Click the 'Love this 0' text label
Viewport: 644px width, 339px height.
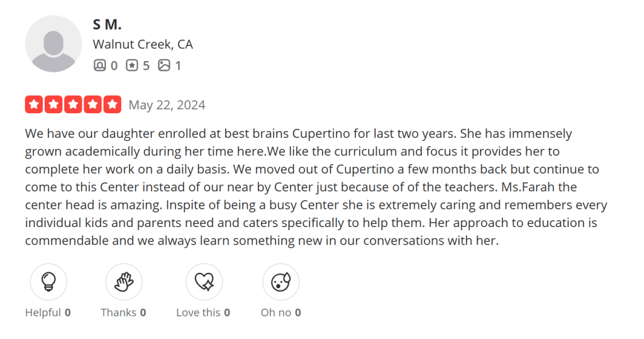[x=203, y=312]
